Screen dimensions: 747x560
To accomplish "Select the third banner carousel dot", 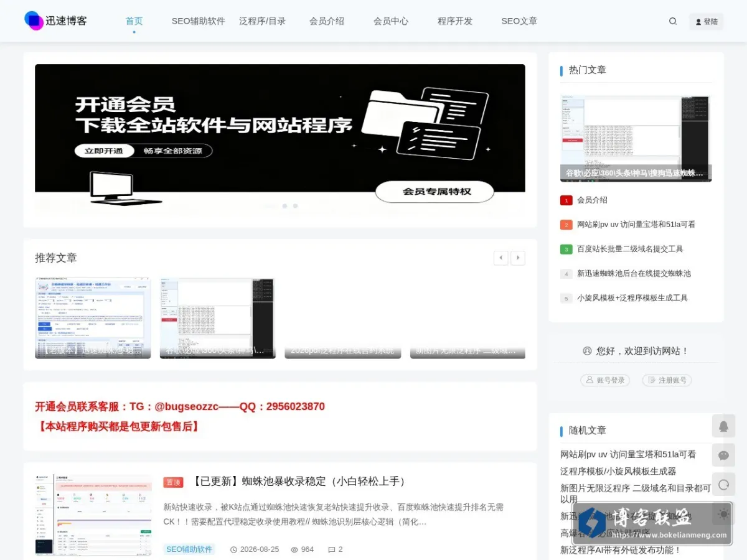I will tap(295, 206).
